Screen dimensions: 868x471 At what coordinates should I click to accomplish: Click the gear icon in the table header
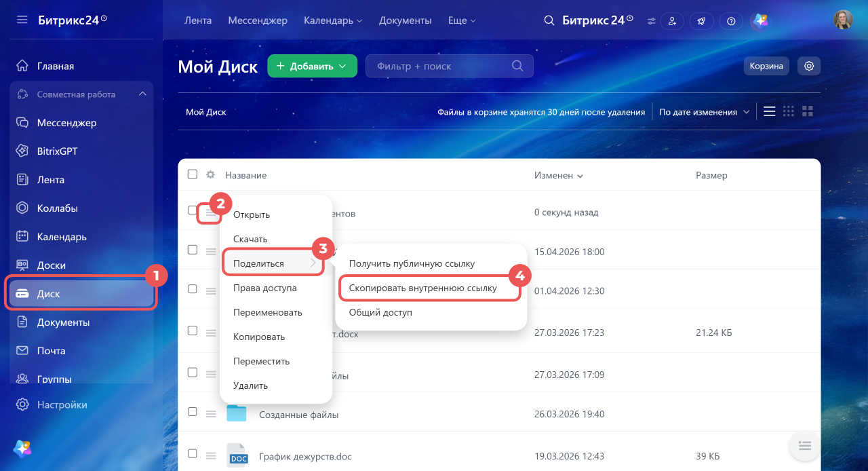point(211,174)
